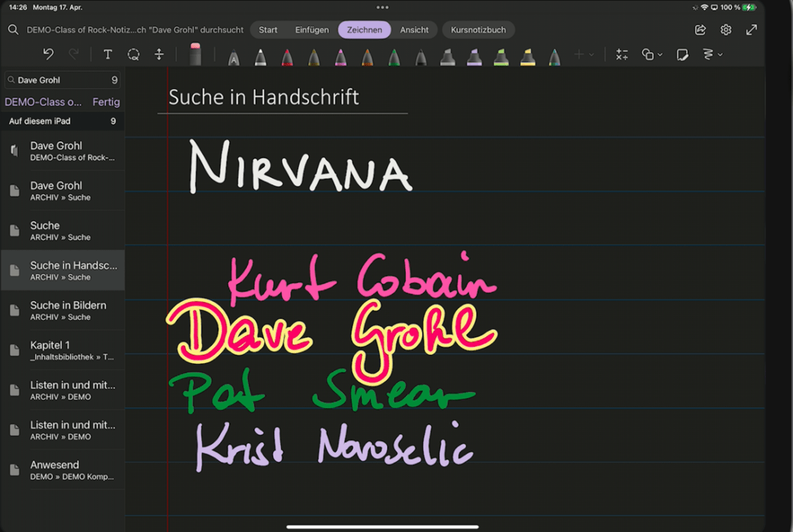Open Suche in Handsc... result
The width and height of the screenshot is (793, 532).
point(63,270)
